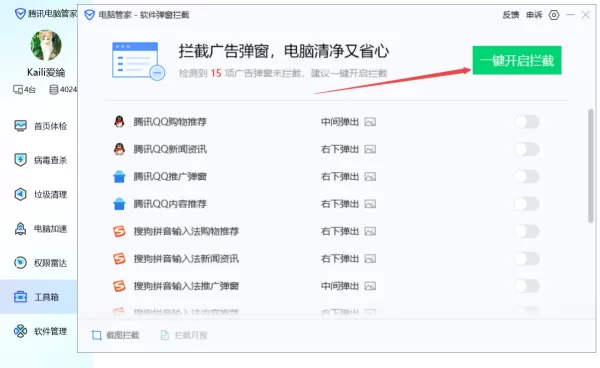Image resolution: width=600 pixels, height=368 pixels.
Task: Preview popup image for 腾讯QQ购物推荐
Action: pos(370,122)
